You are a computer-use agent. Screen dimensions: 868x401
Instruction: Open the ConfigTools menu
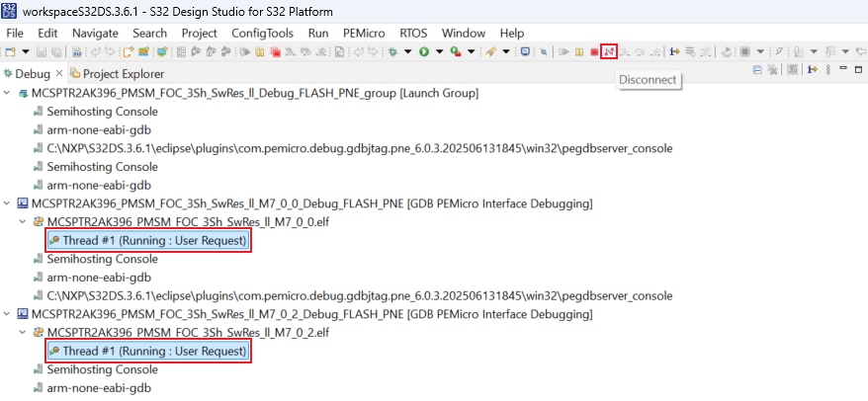point(262,33)
